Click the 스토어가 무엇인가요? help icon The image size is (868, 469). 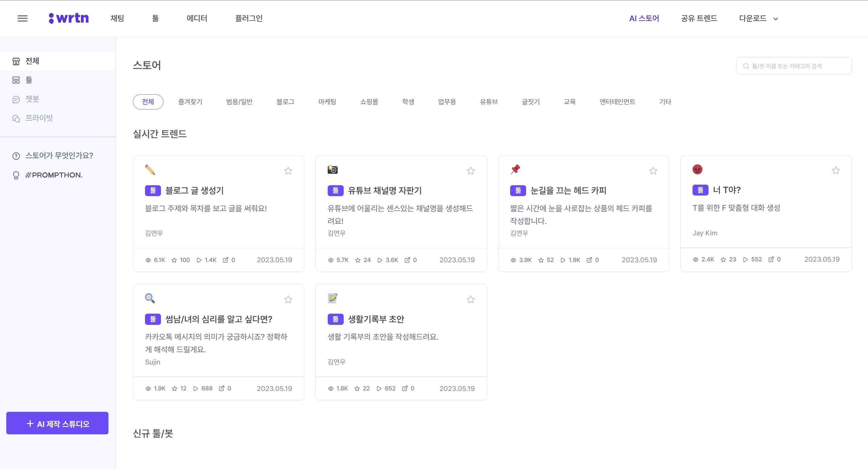pos(16,155)
